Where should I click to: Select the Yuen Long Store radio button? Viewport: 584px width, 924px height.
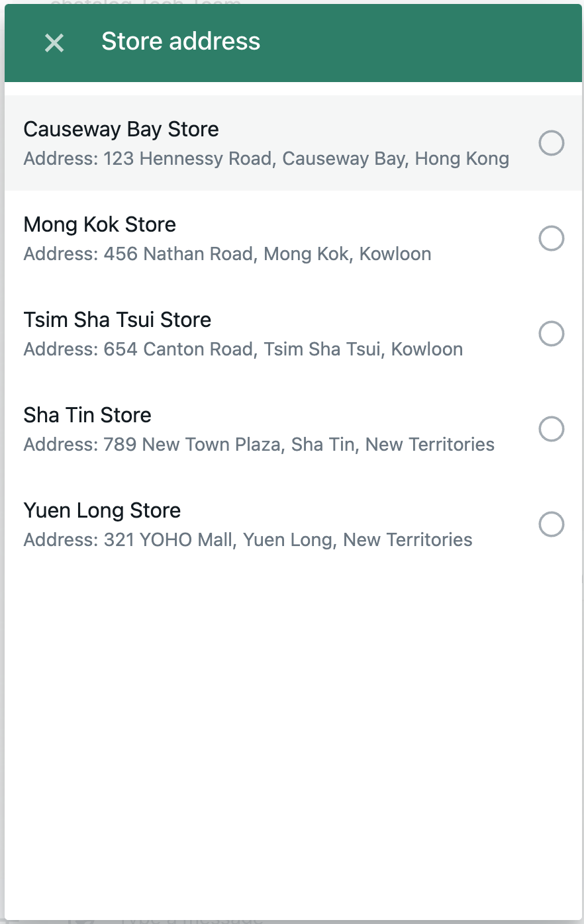[551, 524]
